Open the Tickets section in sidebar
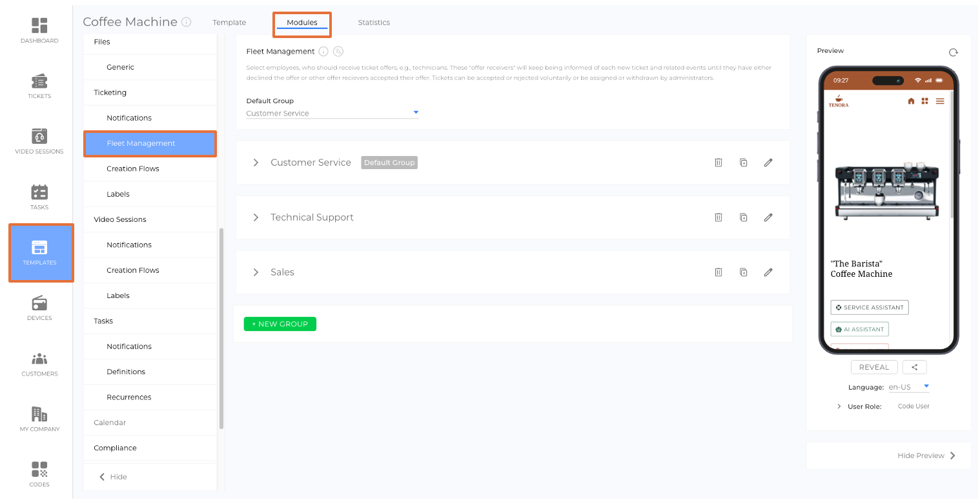 39,86
